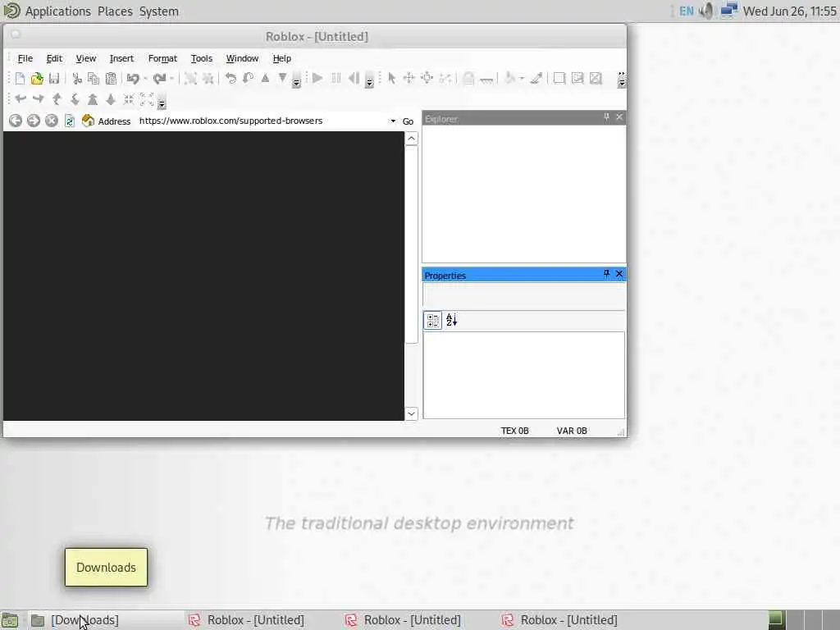Expand overflow chevron at toolbar far right
This screenshot has height=630, width=840.
point(622,80)
